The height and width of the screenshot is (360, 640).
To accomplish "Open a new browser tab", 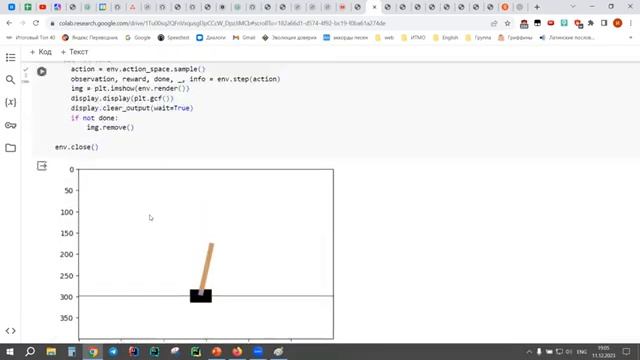I will pos(537,7).
